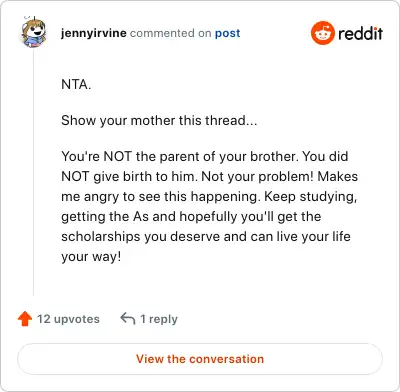This screenshot has width=400, height=392.
Task: Click the "commented on" text
Action: [170, 33]
